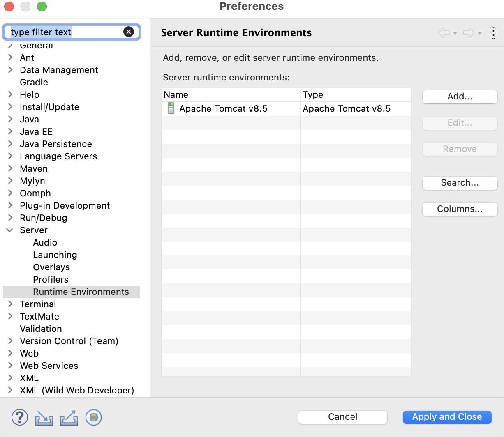Click the Columns... button
504x437 pixels.
tap(460, 209)
